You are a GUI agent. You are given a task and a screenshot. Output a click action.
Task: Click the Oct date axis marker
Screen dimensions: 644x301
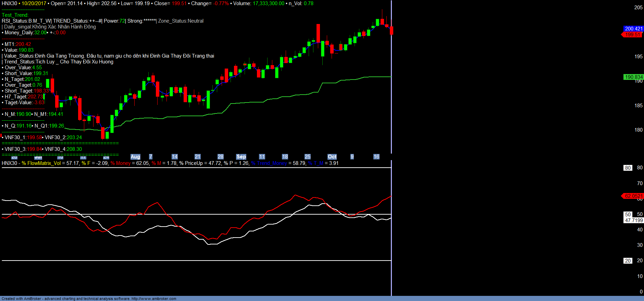pos(332,157)
